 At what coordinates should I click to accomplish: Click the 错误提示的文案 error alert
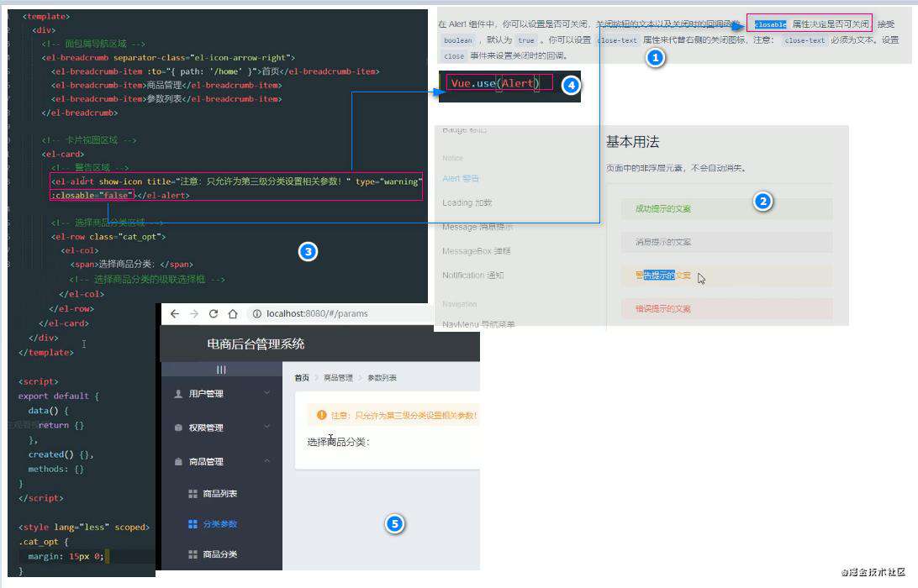pyautogui.click(x=726, y=308)
